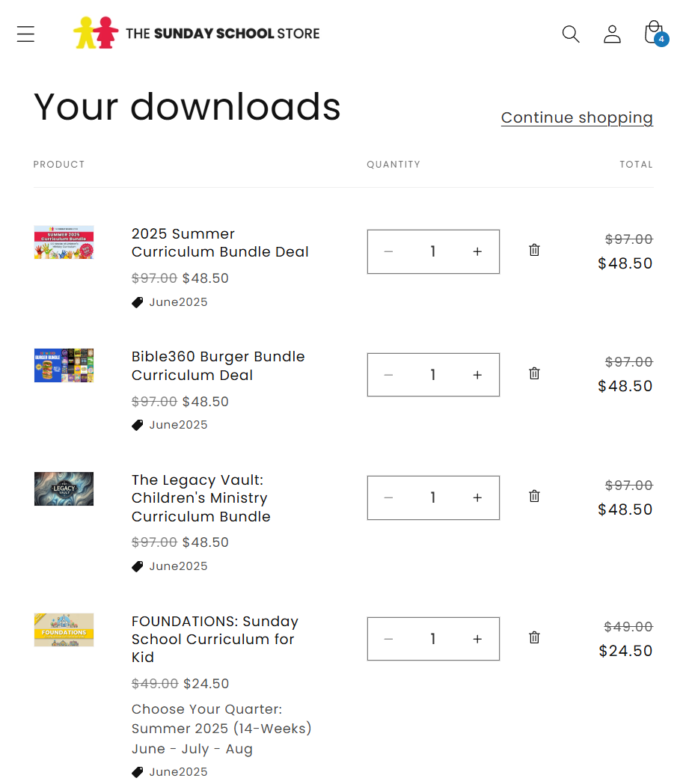
Task: Decrease quantity of FOUNDATIONS Sunday School Curriculum
Action: click(x=388, y=639)
